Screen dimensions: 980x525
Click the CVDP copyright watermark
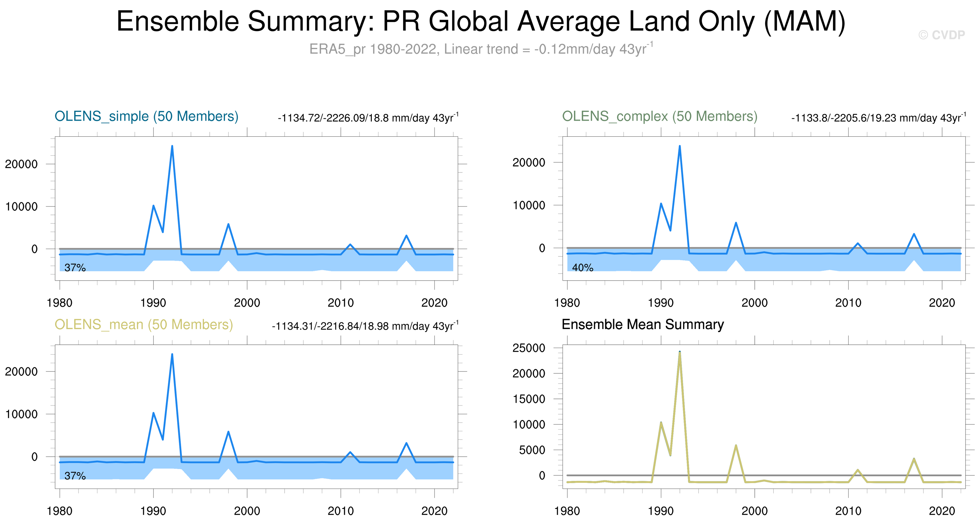point(941,35)
